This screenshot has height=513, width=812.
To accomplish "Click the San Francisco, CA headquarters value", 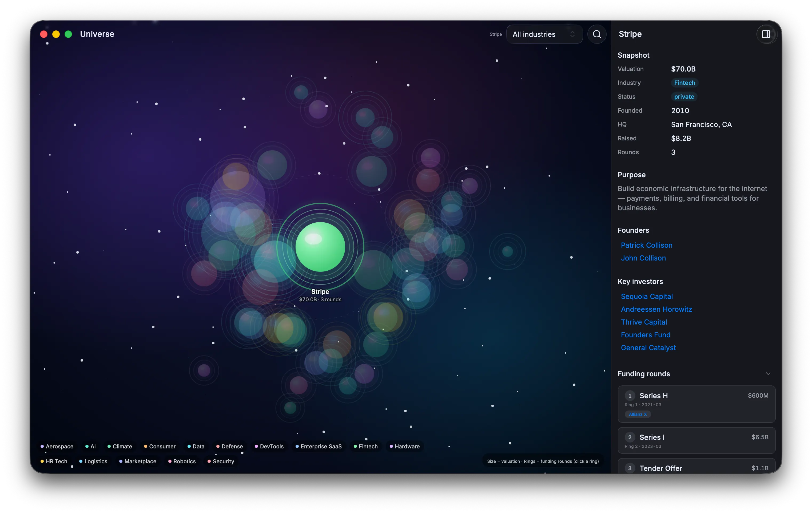I will click(x=701, y=125).
